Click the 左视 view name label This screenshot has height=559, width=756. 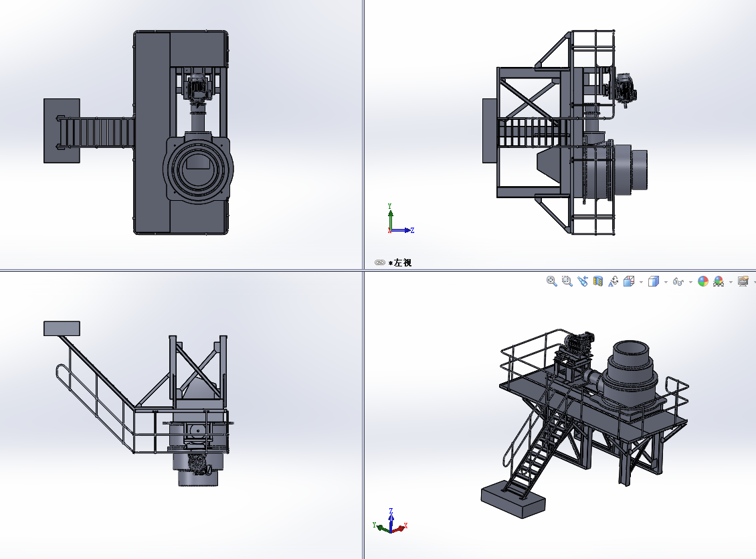pyautogui.click(x=403, y=263)
